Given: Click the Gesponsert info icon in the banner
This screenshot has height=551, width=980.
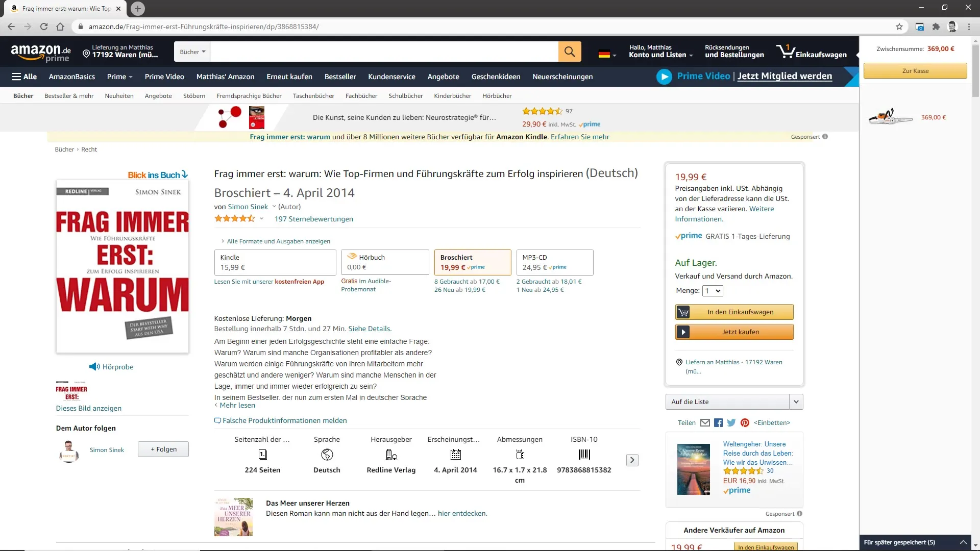Looking at the screenshot, I should coord(825,137).
